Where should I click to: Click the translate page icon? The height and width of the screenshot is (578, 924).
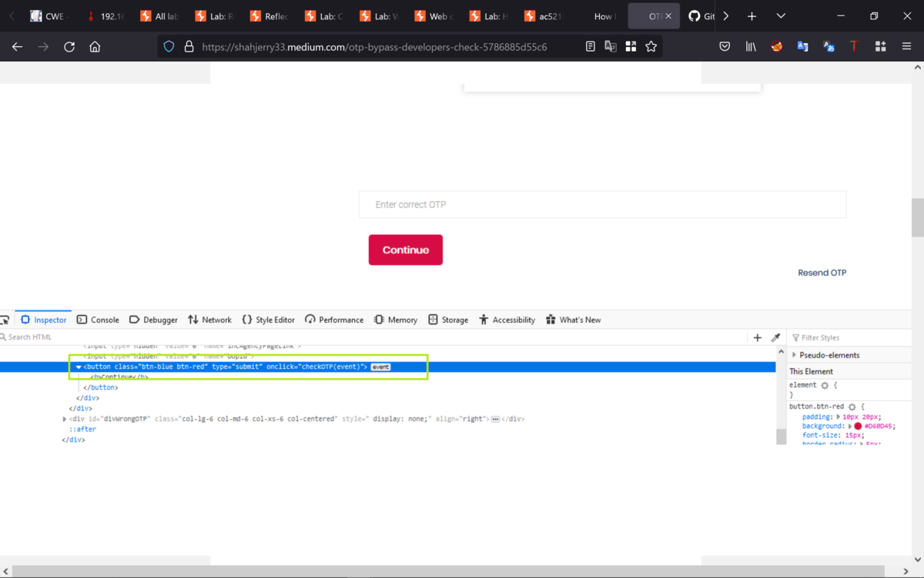click(x=611, y=47)
